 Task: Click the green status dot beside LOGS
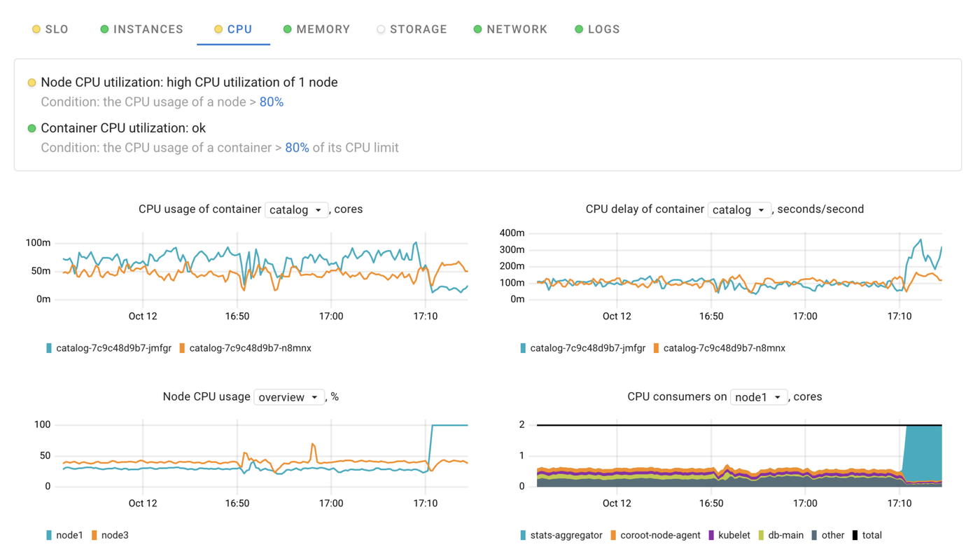pyautogui.click(x=577, y=29)
